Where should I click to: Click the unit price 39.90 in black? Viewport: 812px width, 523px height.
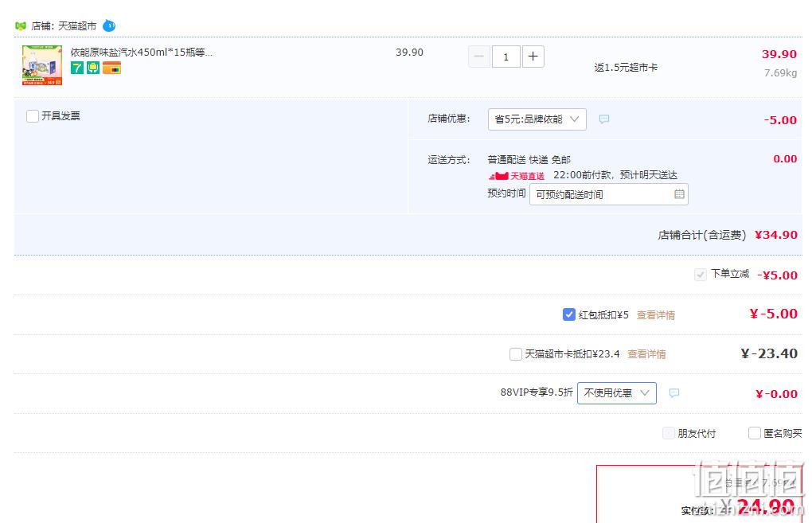(410, 53)
